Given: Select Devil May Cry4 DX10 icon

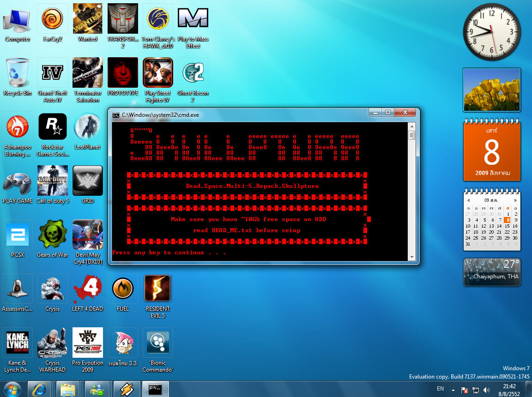Looking at the screenshot, I should pyautogui.click(x=88, y=242).
